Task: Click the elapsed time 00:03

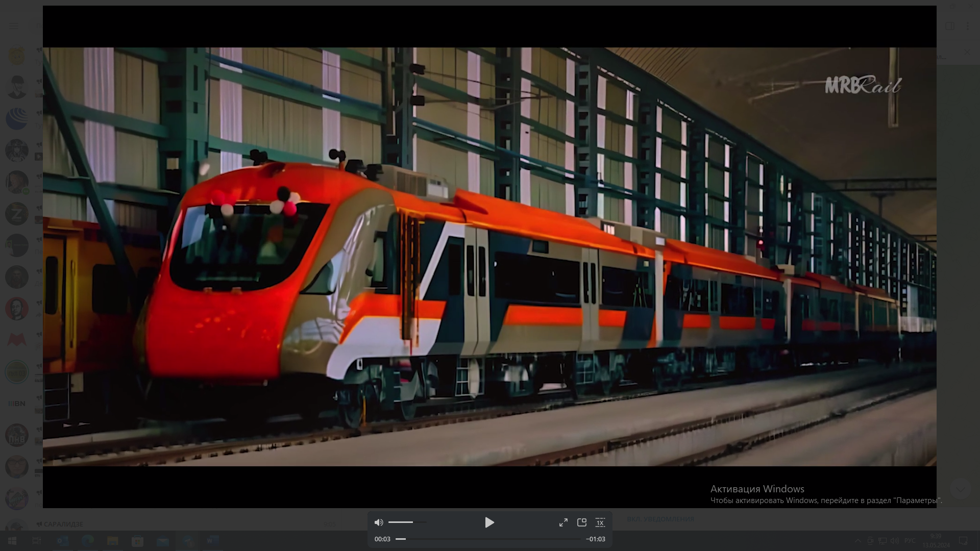Action: click(x=382, y=539)
